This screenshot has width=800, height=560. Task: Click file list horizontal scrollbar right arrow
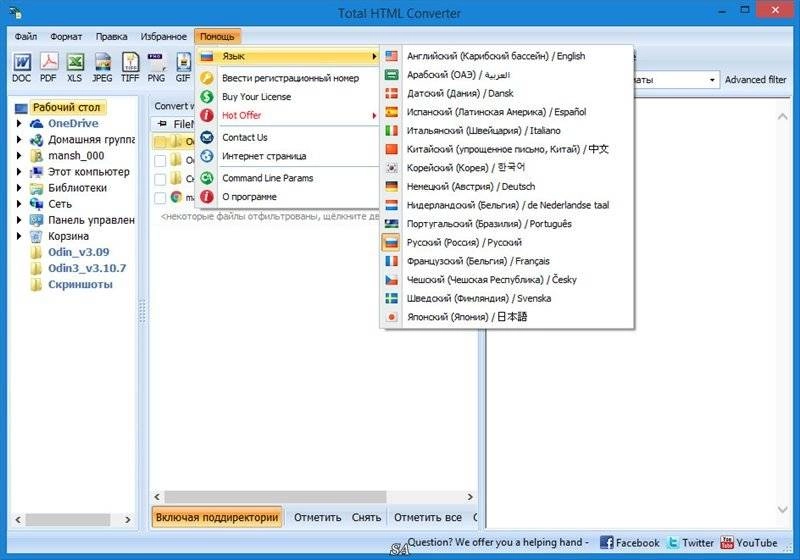470,497
